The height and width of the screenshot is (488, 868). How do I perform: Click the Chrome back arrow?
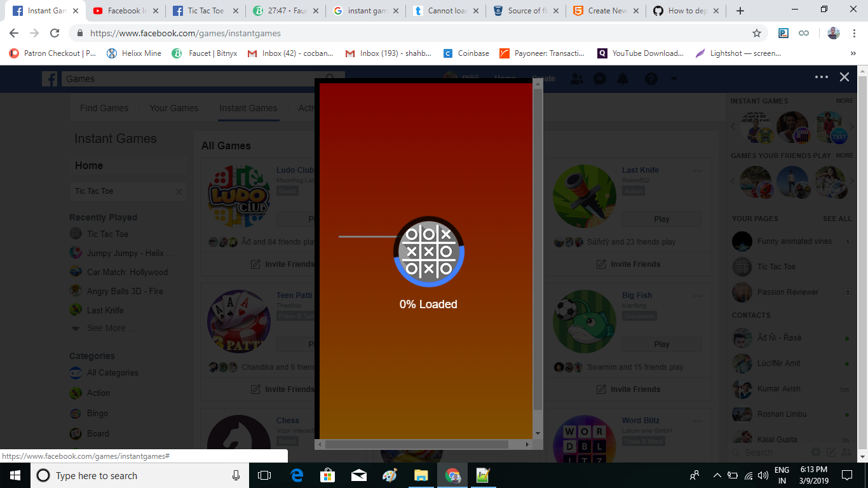[x=14, y=33]
